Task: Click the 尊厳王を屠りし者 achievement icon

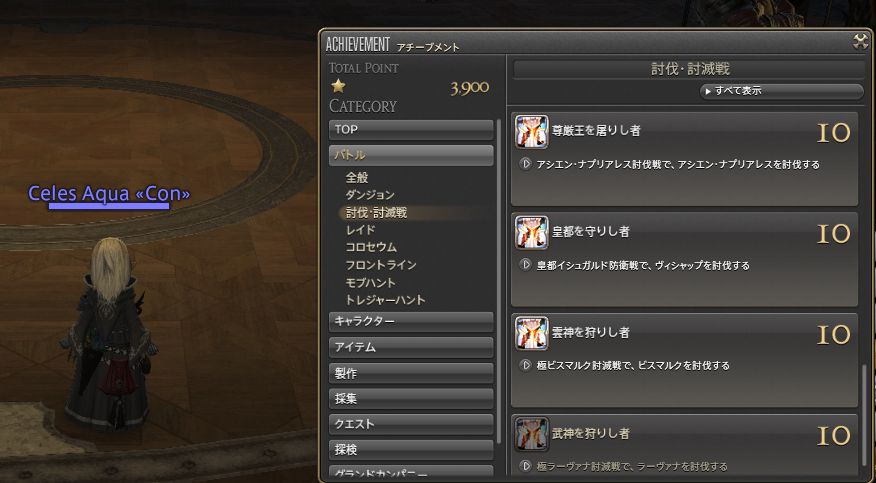Action: pos(531,132)
